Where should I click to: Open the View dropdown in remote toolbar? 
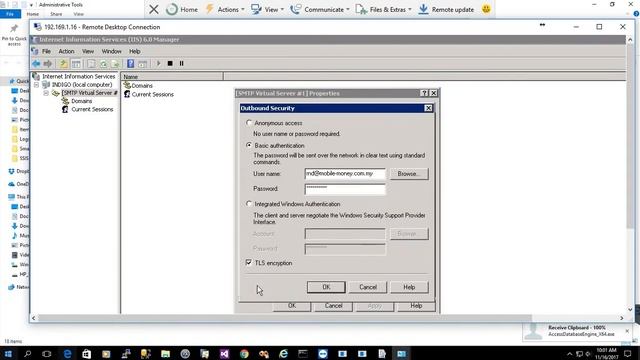(x=268, y=9)
